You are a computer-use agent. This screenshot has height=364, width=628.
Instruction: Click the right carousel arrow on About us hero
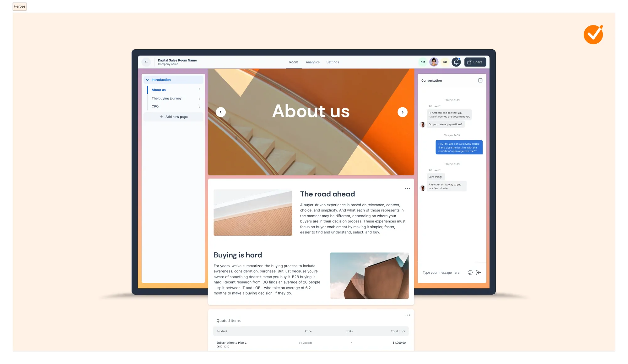coord(402,112)
